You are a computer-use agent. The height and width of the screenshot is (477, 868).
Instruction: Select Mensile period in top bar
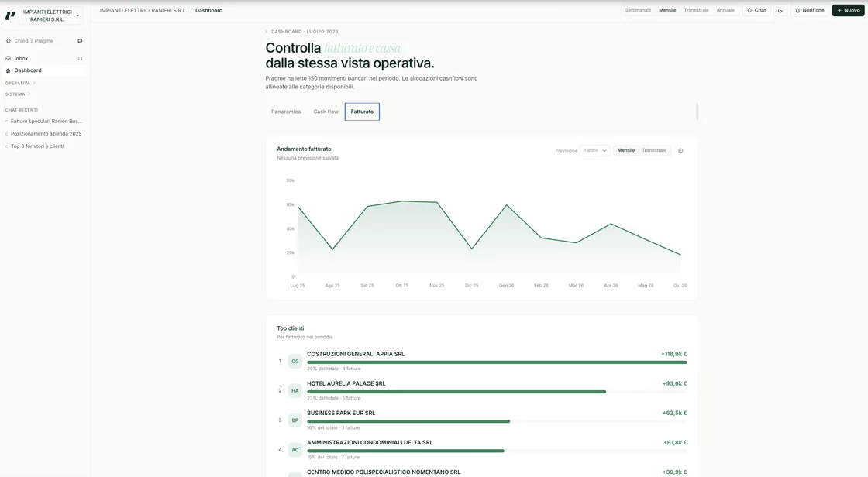(667, 11)
